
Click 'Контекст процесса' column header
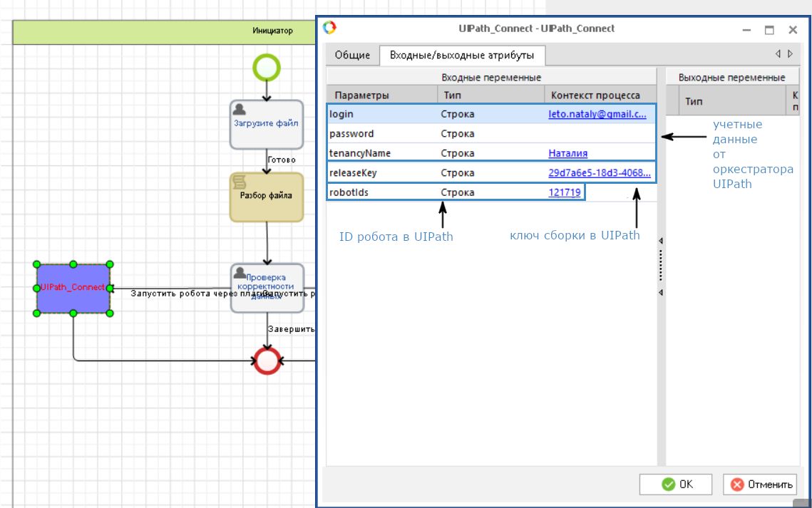point(600,95)
